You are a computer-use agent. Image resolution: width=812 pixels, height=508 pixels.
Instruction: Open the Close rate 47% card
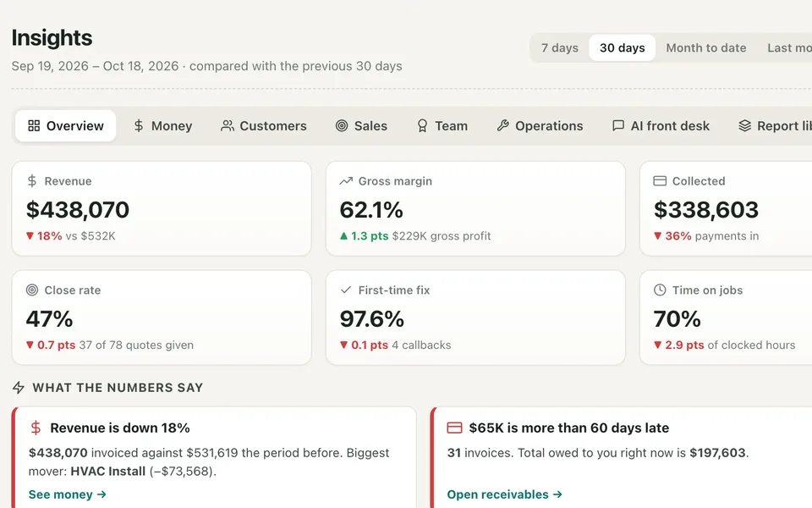coord(162,317)
